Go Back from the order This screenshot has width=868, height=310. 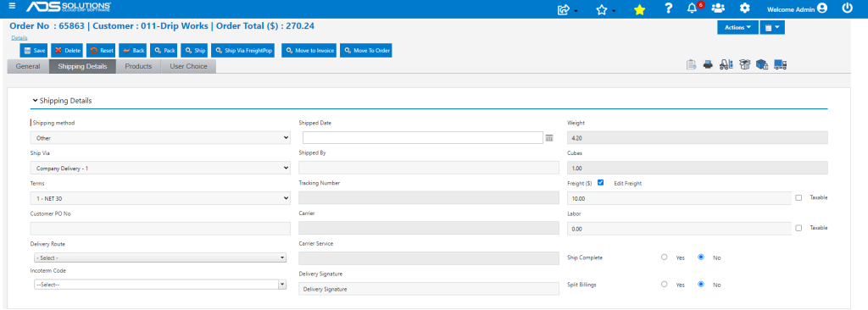tap(133, 50)
